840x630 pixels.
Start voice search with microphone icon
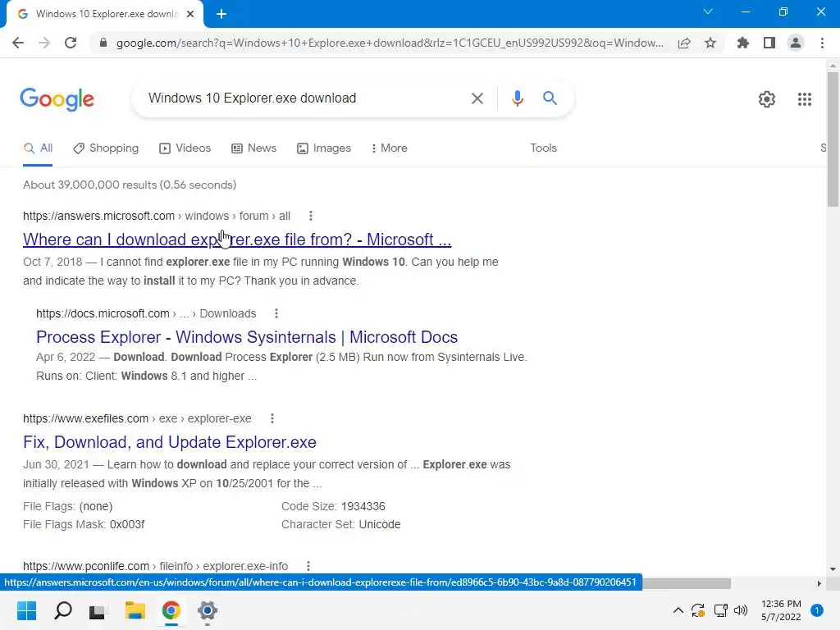point(517,98)
